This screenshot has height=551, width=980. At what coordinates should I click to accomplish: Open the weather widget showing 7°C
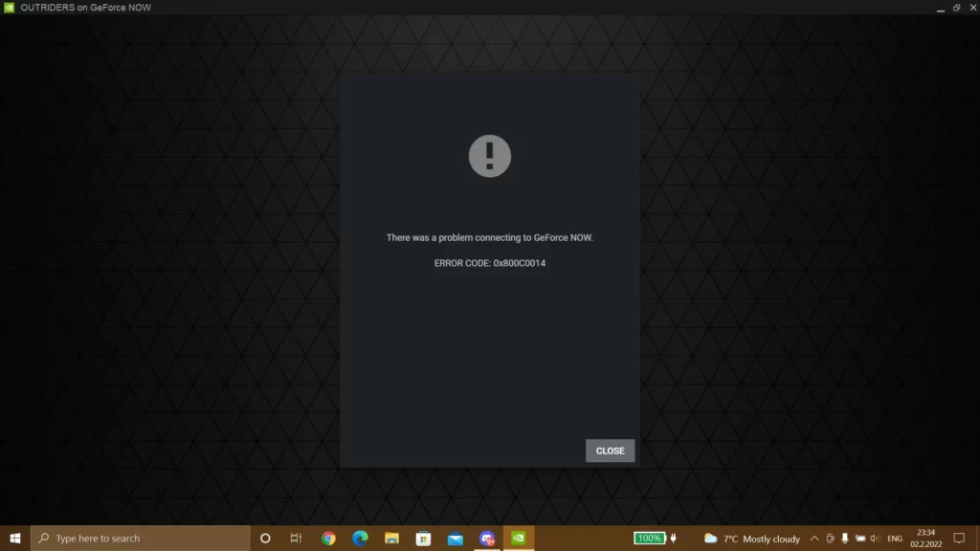pyautogui.click(x=752, y=539)
